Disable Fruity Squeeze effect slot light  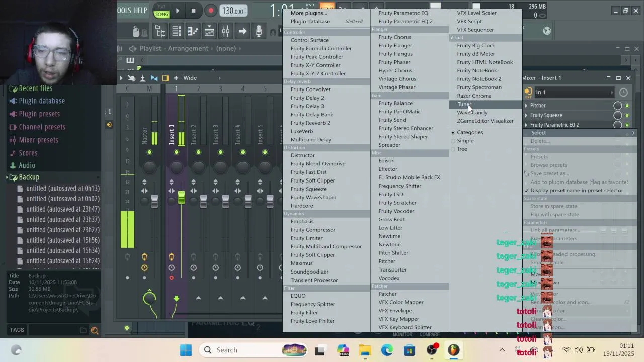(627, 116)
